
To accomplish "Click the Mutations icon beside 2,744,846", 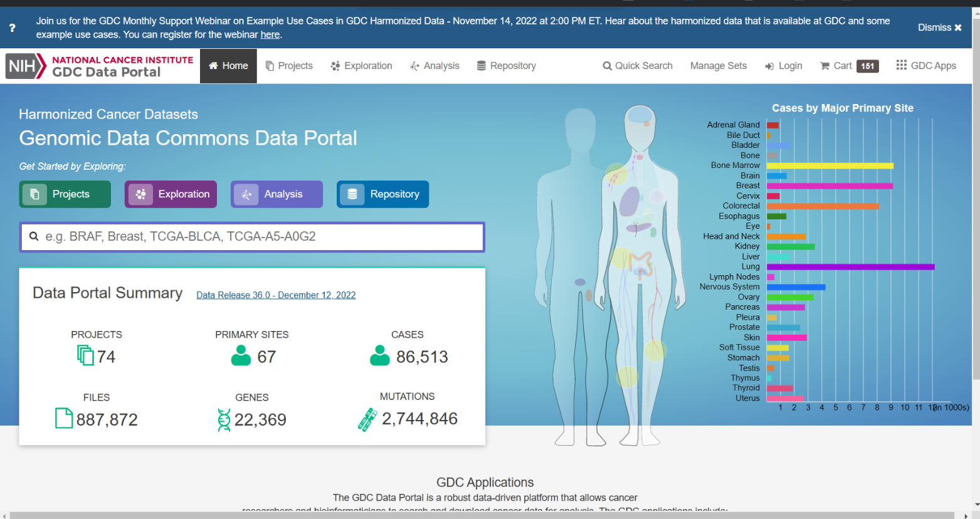I will [x=368, y=419].
